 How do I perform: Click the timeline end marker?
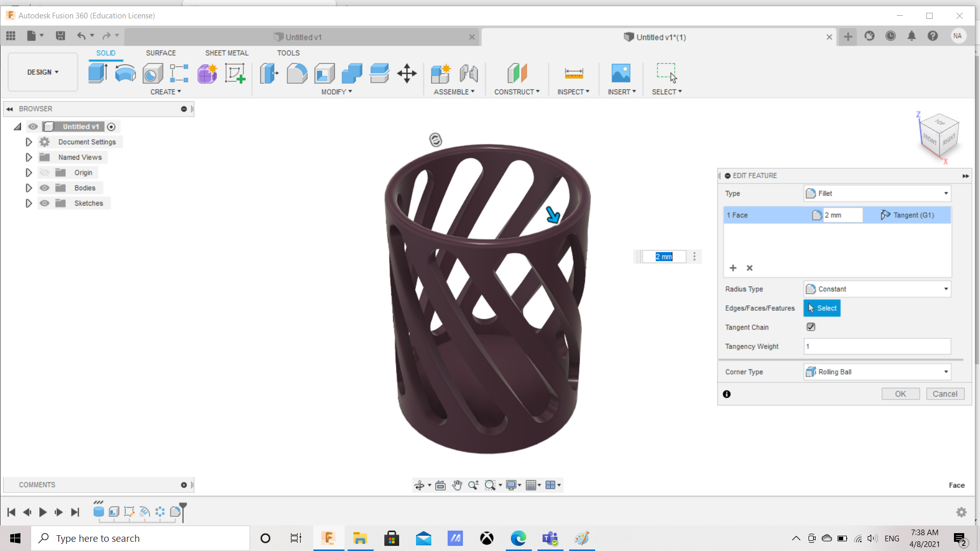point(183,512)
